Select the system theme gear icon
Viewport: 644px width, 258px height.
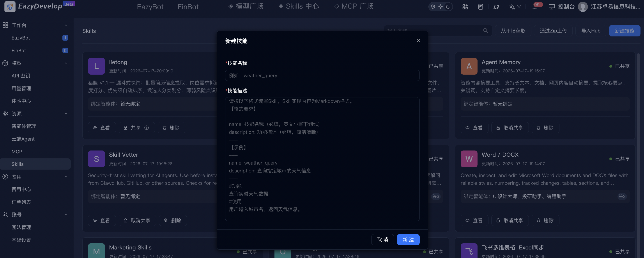point(433,7)
